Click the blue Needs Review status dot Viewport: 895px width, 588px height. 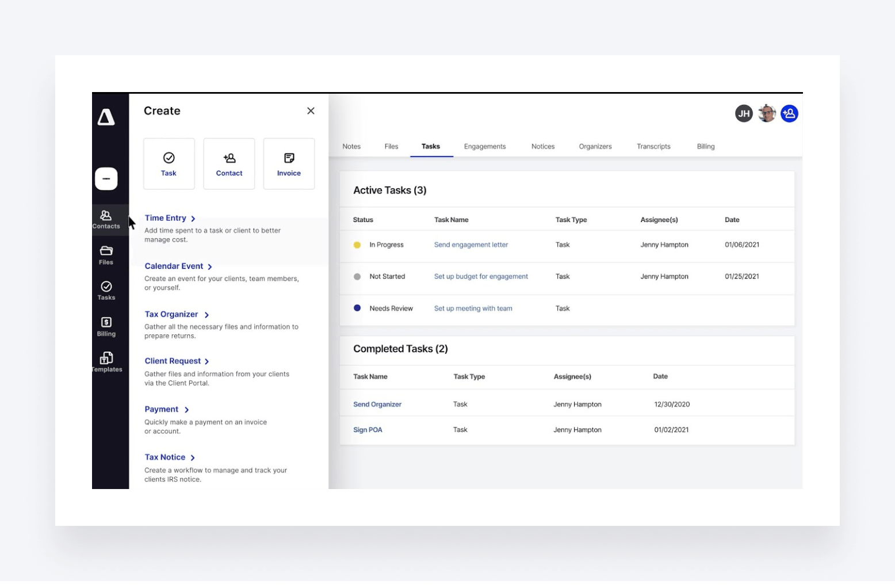point(357,308)
